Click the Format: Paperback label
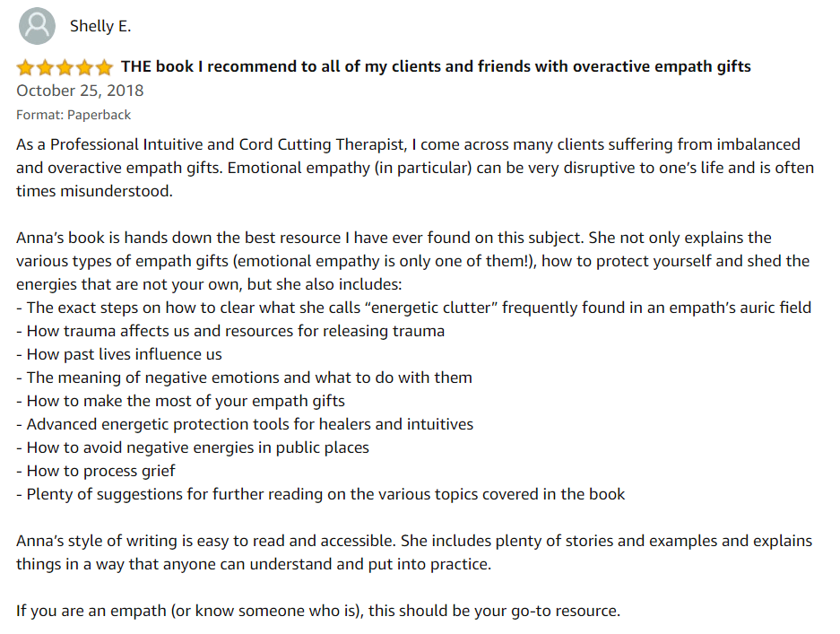This screenshot has width=840, height=634. click(74, 115)
